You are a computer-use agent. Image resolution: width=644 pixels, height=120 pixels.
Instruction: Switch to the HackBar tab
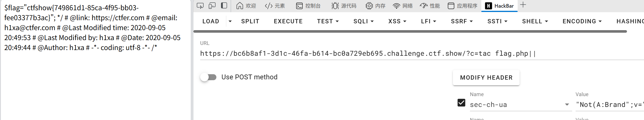click(x=499, y=6)
